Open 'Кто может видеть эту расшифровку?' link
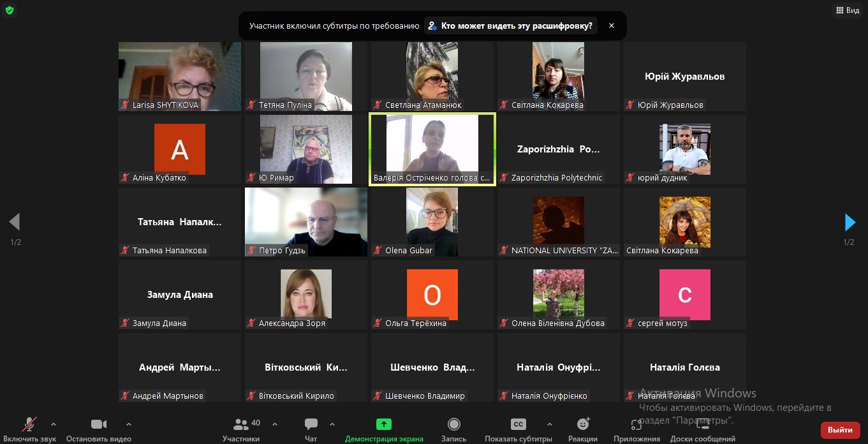This screenshot has width=868, height=444. pos(510,26)
